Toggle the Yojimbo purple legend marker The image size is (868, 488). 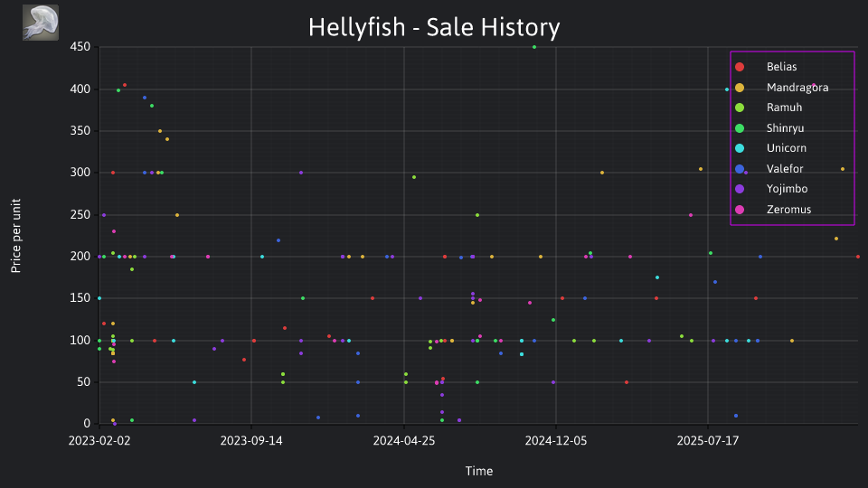[740, 189]
